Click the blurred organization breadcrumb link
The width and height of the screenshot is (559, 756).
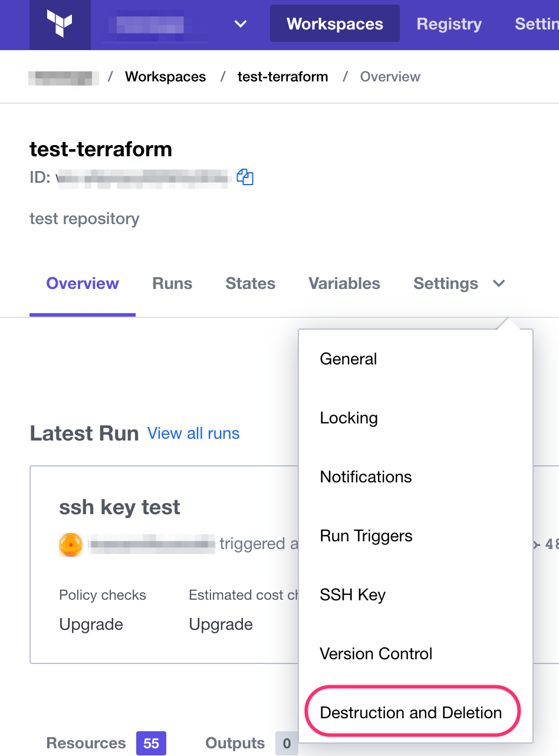[x=63, y=77]
